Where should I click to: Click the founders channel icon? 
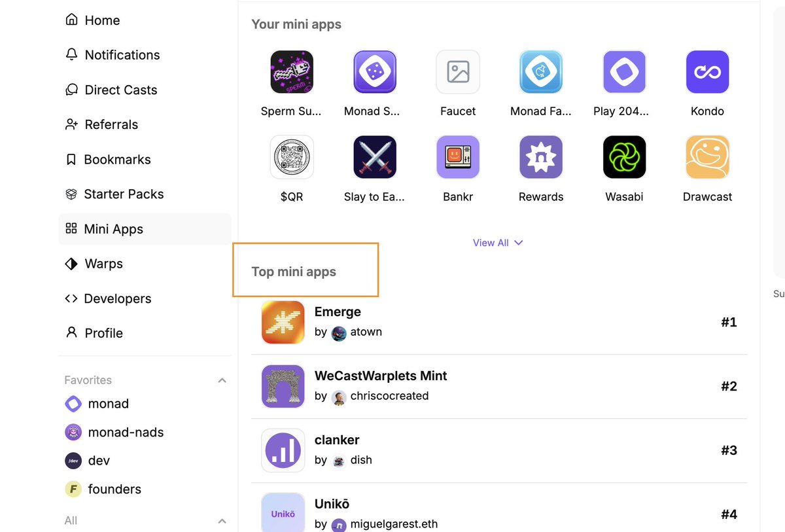pos(73,489)
